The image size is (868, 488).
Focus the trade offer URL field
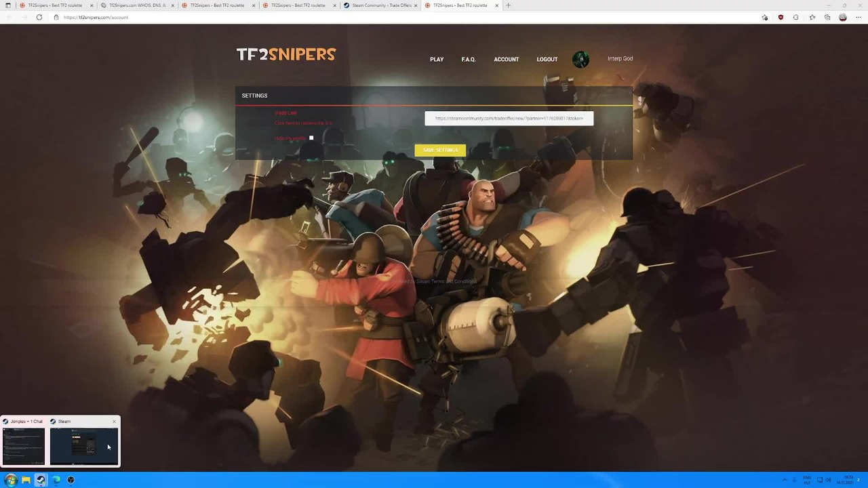[x=509, y=119]
